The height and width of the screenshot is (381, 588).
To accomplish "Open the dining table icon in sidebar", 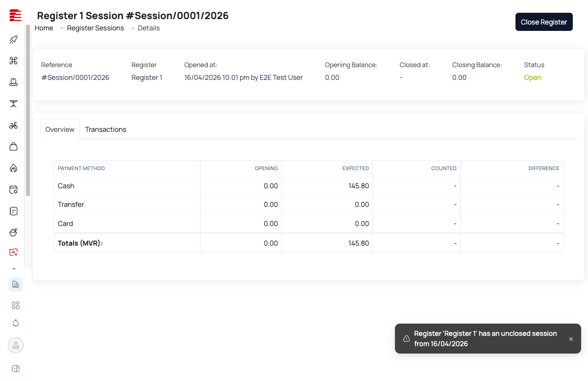I will click(14, 103).
